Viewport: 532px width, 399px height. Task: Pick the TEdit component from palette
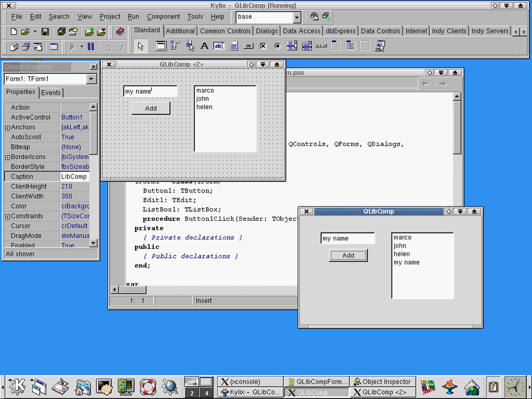pos(219,46)
